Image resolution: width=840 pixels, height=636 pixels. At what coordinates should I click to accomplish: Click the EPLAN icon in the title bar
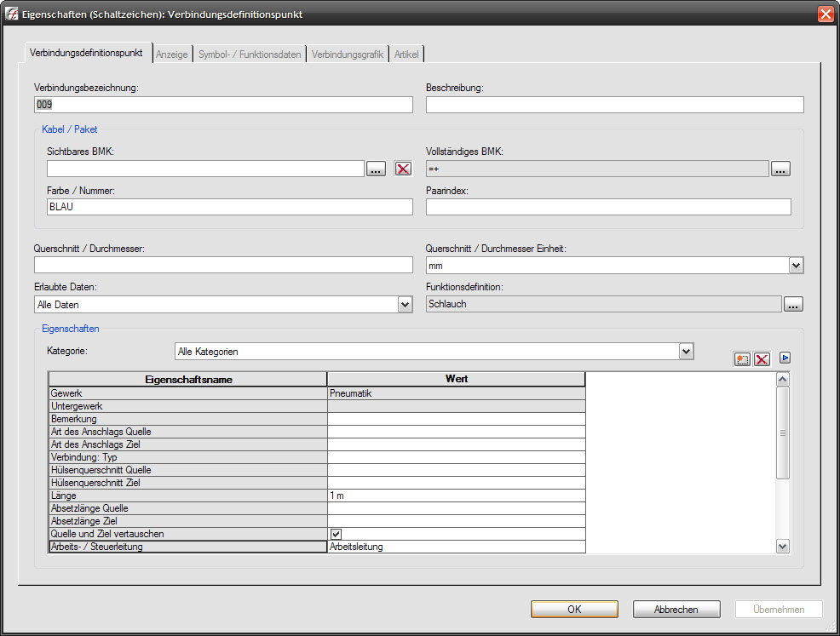[x=11, y=14]
